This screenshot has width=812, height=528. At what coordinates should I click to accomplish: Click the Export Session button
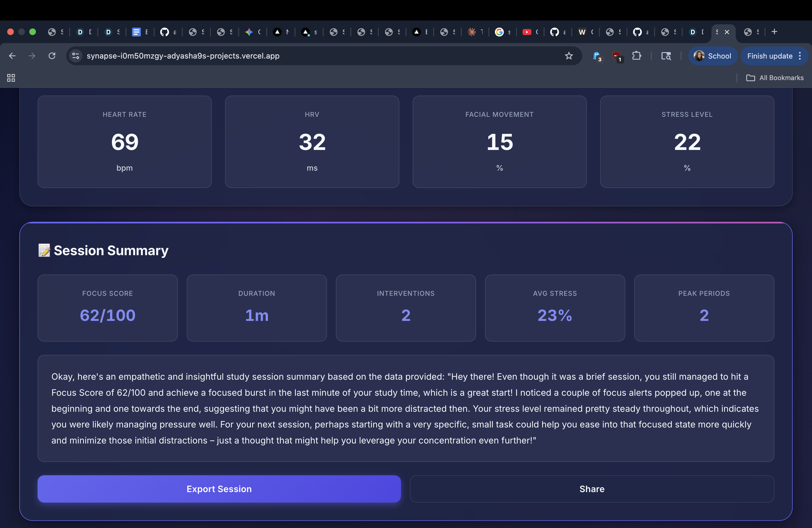219,489
